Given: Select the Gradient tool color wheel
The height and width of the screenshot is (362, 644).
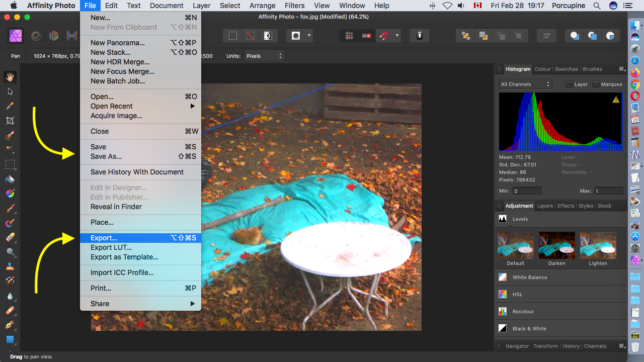Looking at the screenshot, I should click(x=10, y=194).
